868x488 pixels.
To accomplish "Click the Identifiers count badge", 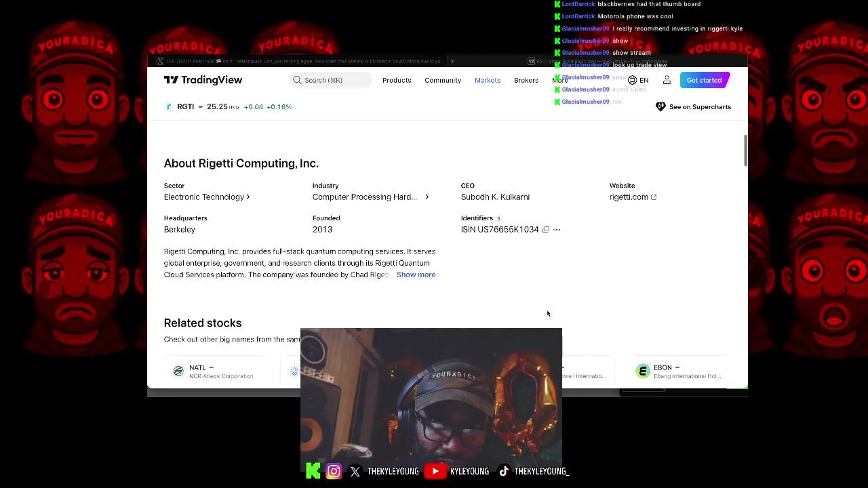I will (x=498, y=218).
